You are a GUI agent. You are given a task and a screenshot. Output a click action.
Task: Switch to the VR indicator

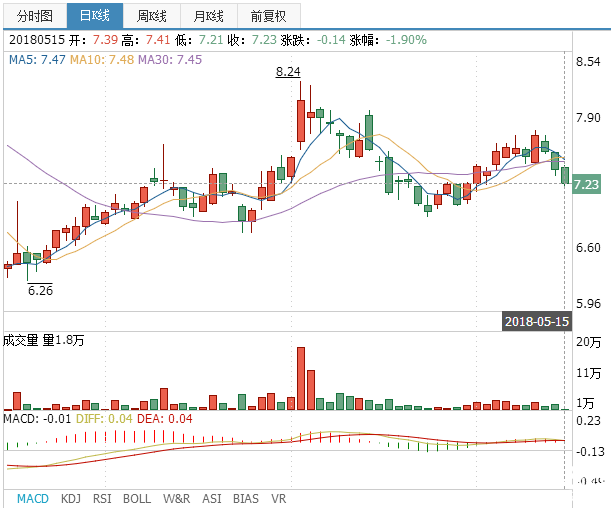[x=278, y=499]
